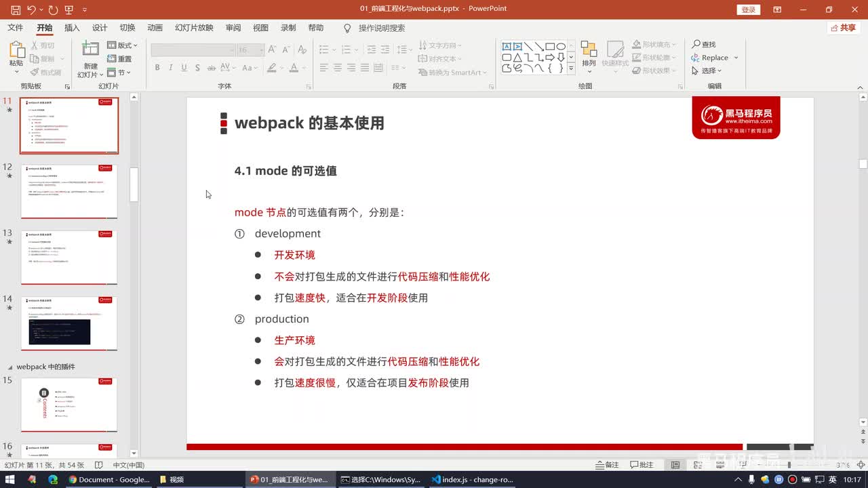Click the Paste (粘贴) icon

(x=16, y=51)
